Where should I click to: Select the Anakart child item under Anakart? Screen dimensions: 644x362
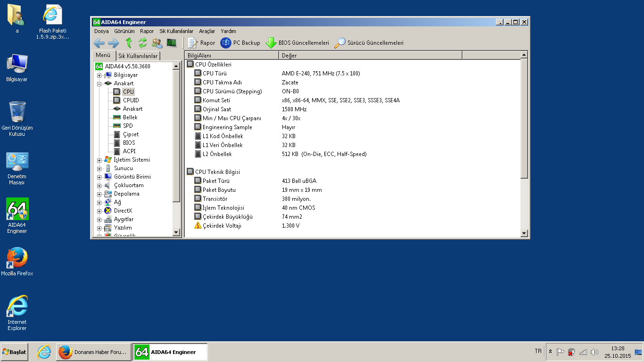[x=132, y=109]
